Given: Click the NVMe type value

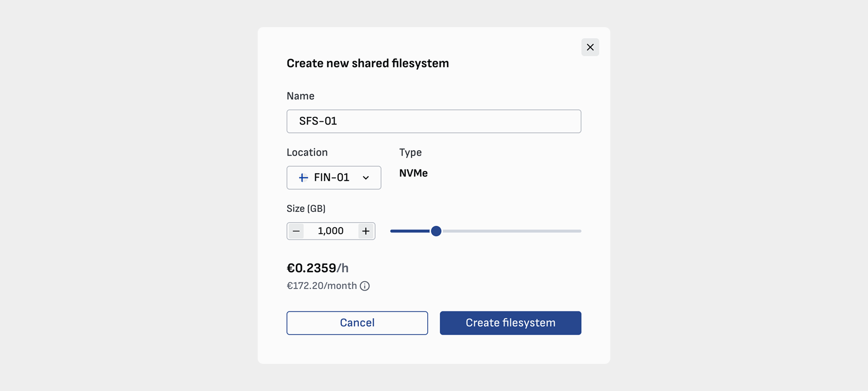Looking at the screenshot, I should [413, 173].
